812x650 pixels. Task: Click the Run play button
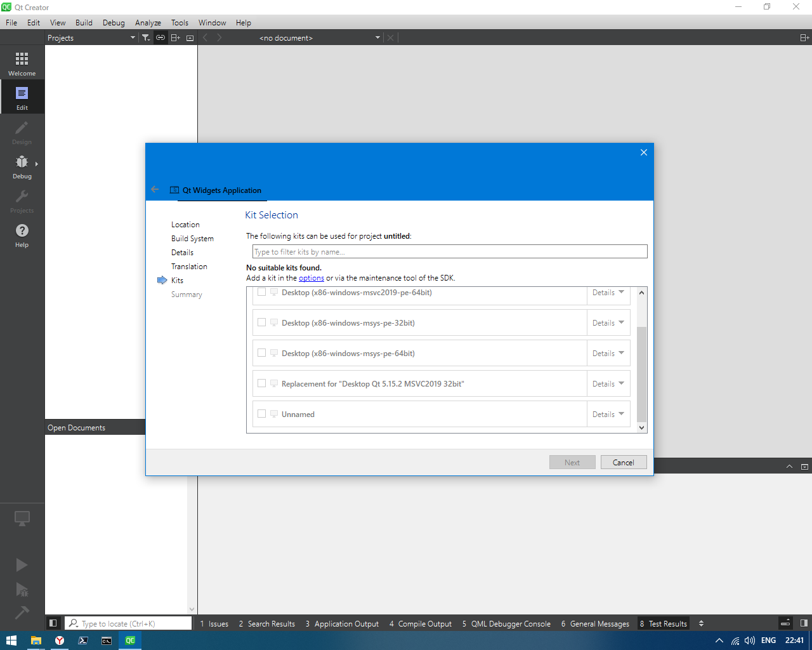[x=22, y=565]
